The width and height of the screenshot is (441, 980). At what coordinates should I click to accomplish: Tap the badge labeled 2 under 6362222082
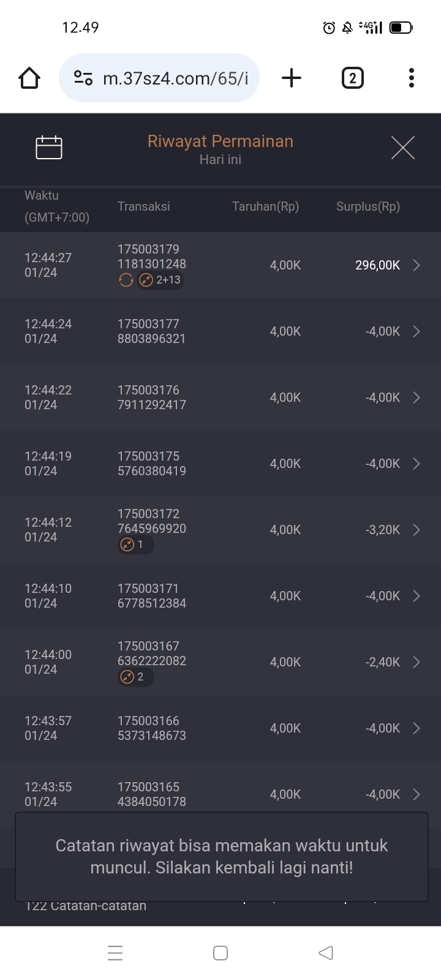coord(135,677)
